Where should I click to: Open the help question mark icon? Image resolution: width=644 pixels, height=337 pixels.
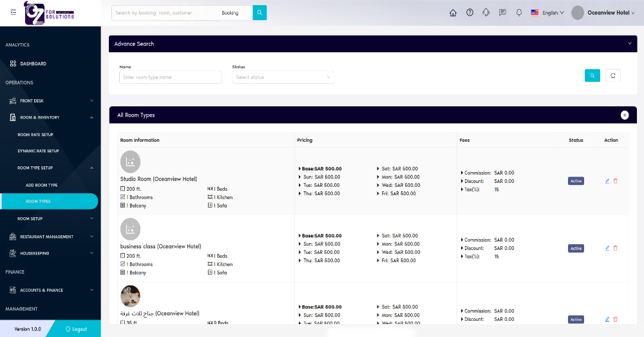pos(469,13)
